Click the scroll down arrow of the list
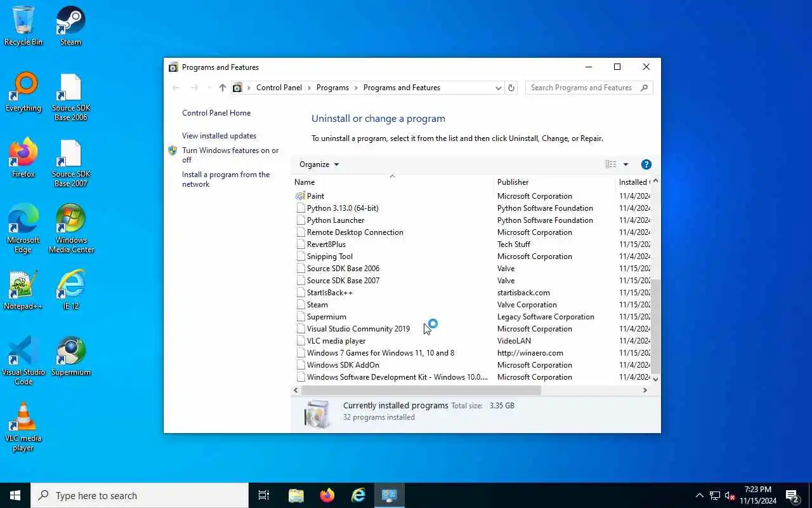Viewport: 812px width, 508px height. 656,379
